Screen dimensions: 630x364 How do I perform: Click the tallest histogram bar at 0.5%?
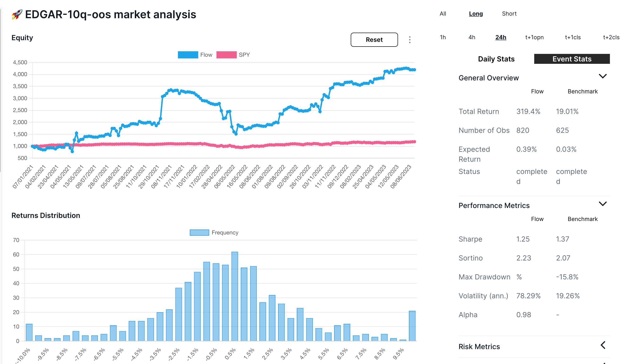pos(235,296)
